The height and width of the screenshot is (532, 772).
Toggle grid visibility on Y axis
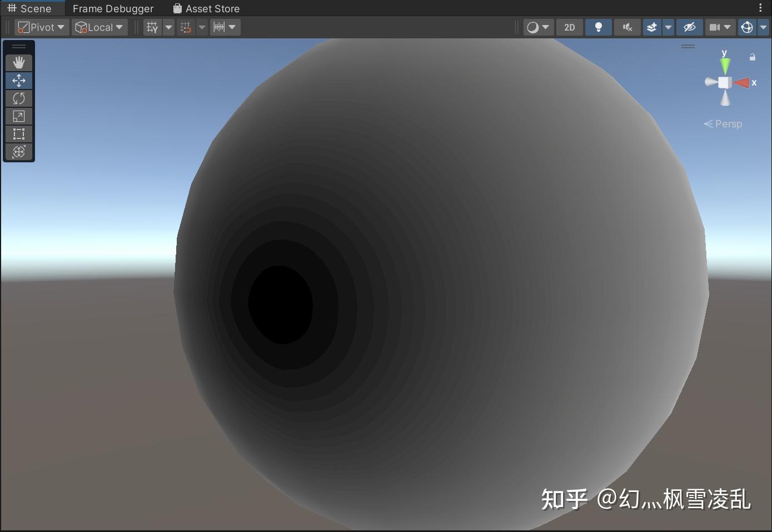152,27
